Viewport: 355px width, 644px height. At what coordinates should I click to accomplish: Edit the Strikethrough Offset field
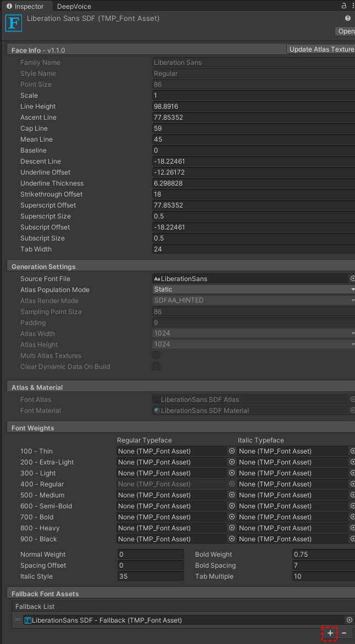(x=253, y=194)
